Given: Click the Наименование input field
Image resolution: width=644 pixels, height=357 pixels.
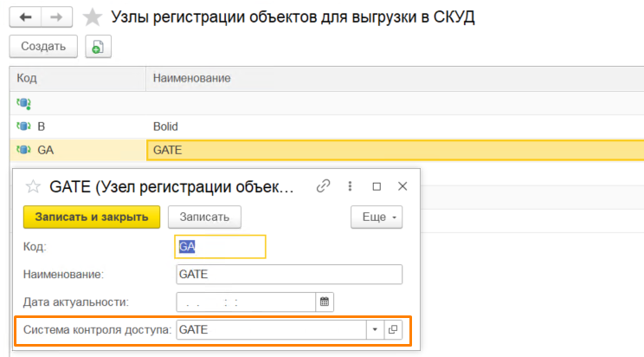Looking at the screenshot, I should point(289,275).
